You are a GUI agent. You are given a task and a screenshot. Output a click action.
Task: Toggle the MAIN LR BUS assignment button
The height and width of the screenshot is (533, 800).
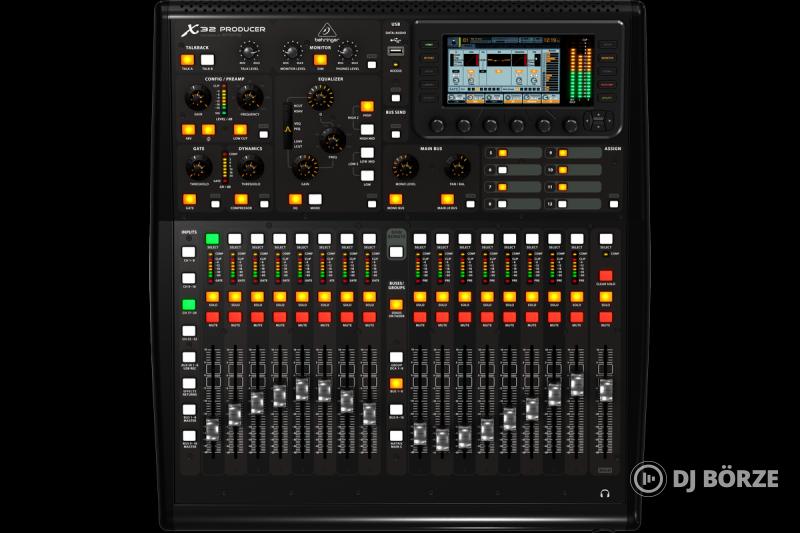pyautogui.click(x=447, y=199)
